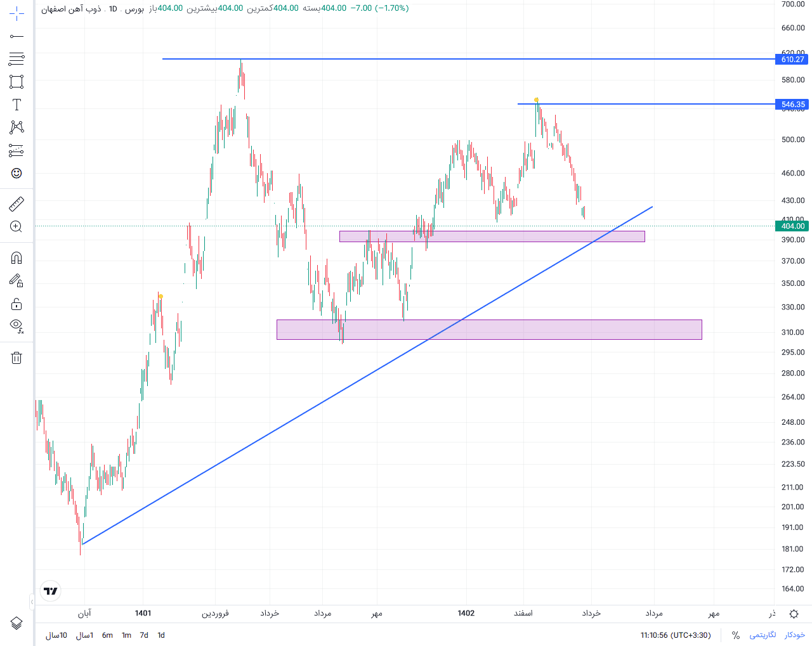Toggle logarithmic لگاریتمی scale
This screenshot has width=812, height=646.
point(763,635)
